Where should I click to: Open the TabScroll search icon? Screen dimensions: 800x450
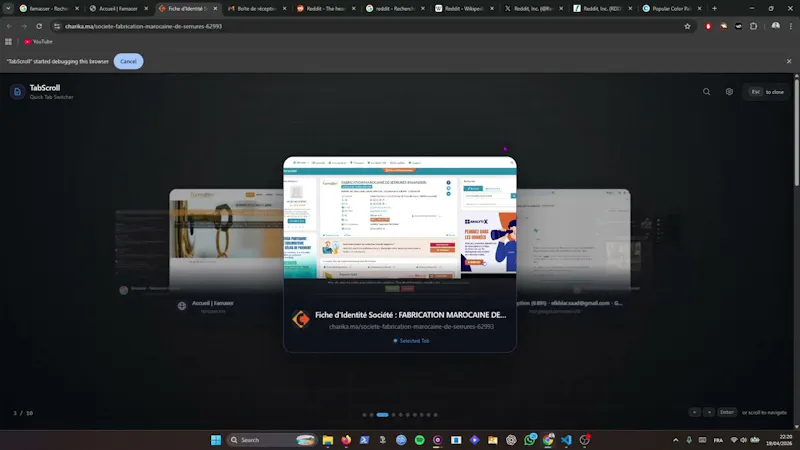706,92
